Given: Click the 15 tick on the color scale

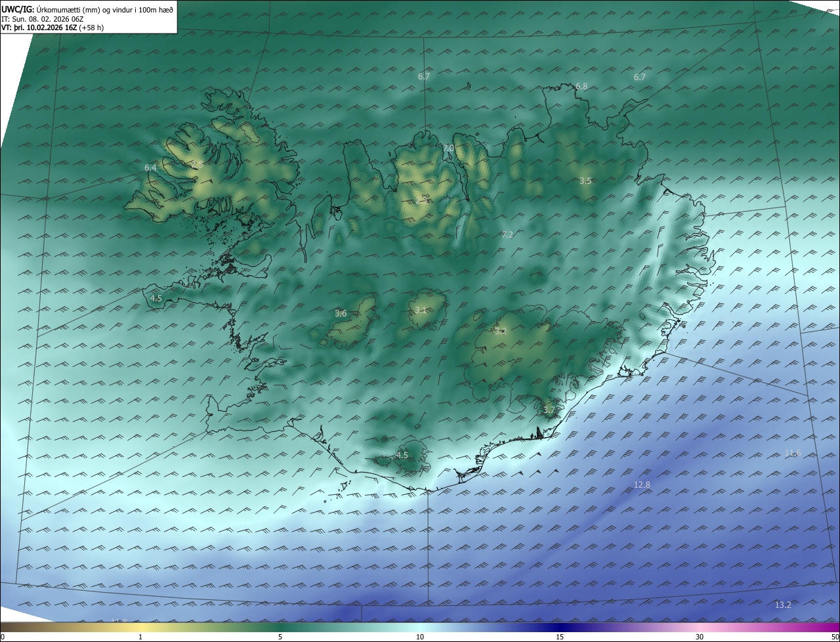Looking at the screenshot, I should pos(560,637).
